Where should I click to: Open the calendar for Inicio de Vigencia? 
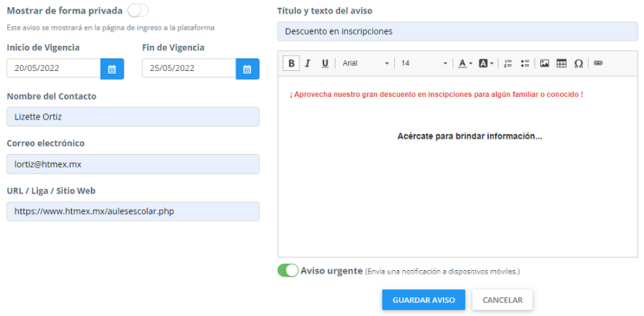pyautogui.click(x=112, y=69)
